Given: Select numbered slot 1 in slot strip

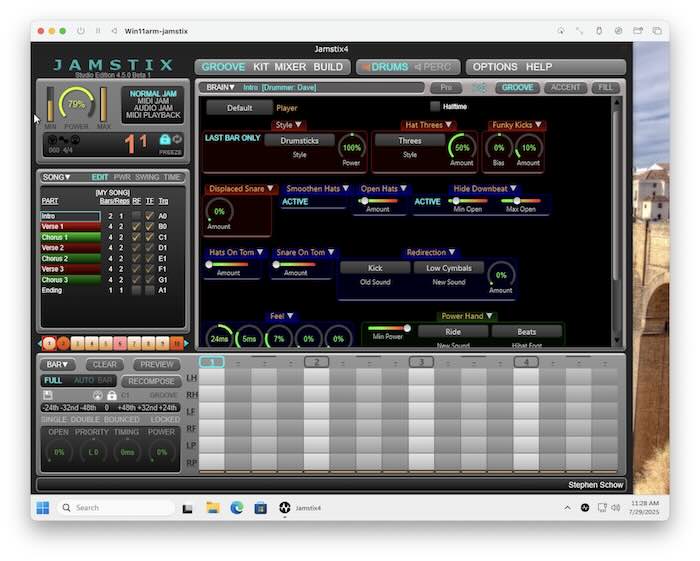Looking at the screenshot, I should click(x=49, y=343).
